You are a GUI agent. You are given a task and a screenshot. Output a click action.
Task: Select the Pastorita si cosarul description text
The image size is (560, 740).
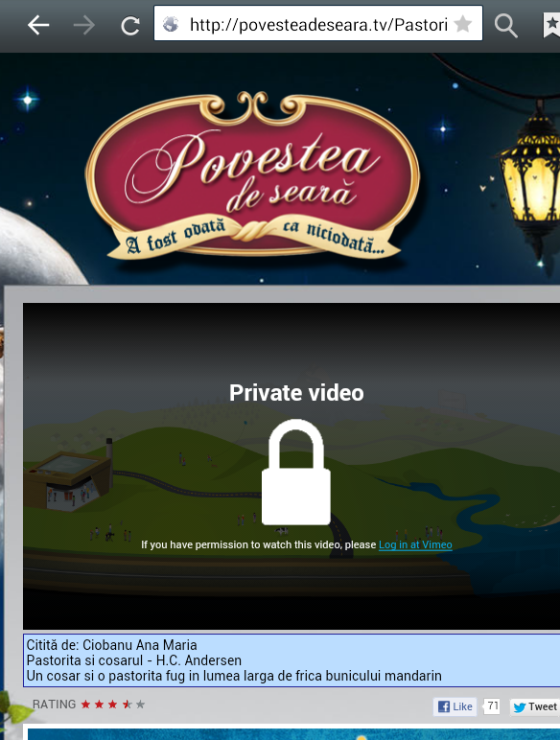134,660
